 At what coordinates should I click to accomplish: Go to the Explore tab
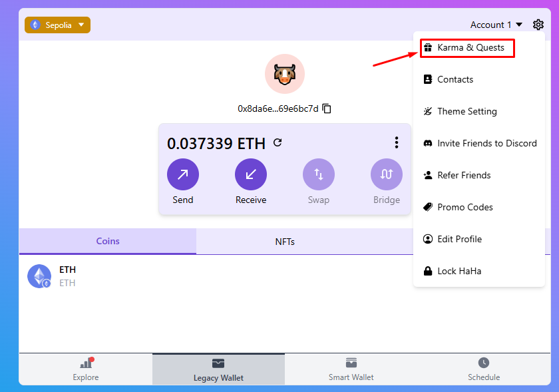pos(86,369)
